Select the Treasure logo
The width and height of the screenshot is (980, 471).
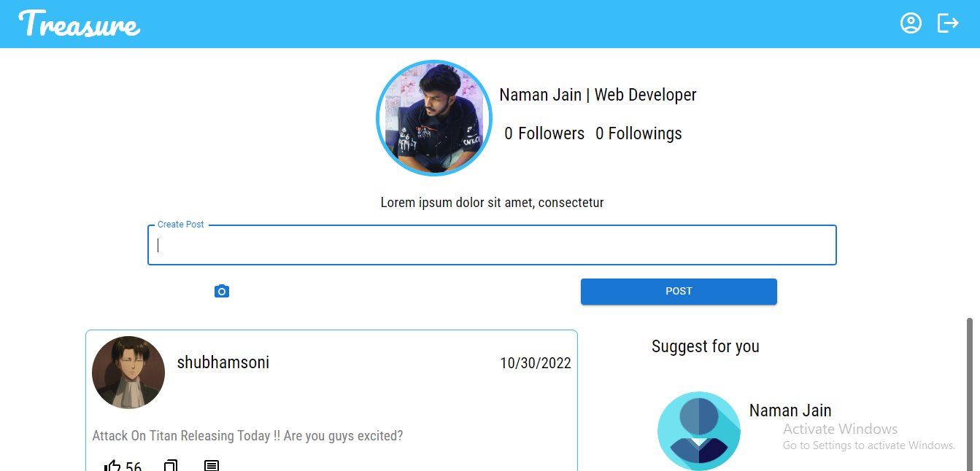79,24
